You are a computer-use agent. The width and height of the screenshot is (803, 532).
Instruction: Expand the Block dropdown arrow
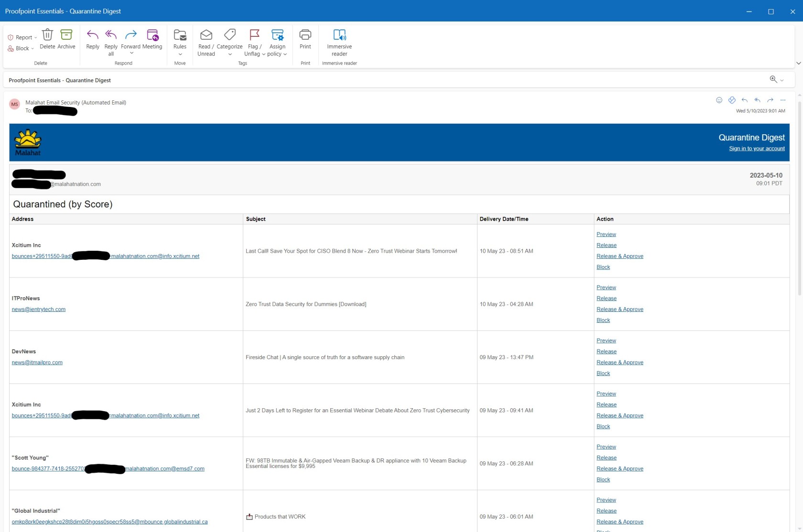33,49
